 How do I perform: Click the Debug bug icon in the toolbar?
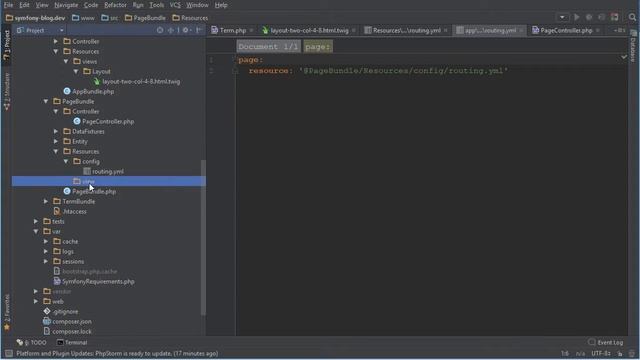589,17
